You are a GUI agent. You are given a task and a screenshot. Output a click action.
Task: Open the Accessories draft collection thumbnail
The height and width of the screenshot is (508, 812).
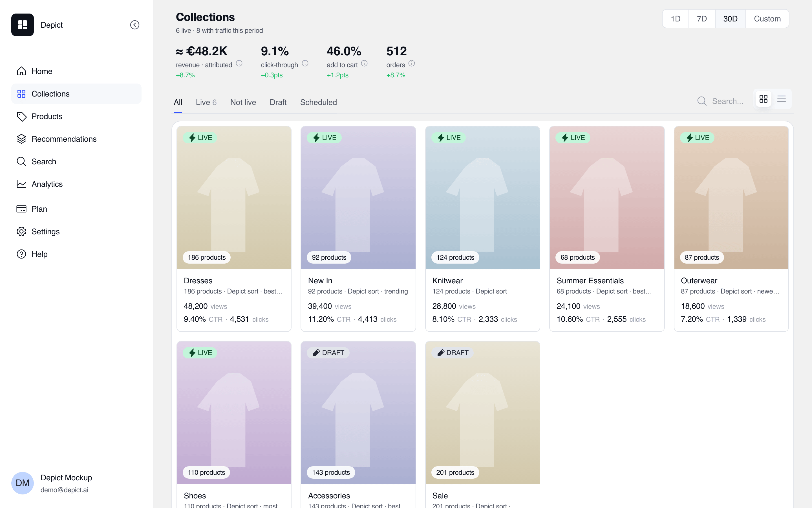[358, 413]
